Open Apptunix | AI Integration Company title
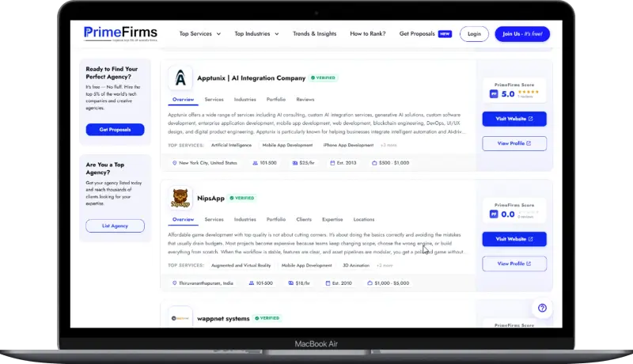Image resolution: width=633 pixels, height=364 pixels. click(251, 78)
